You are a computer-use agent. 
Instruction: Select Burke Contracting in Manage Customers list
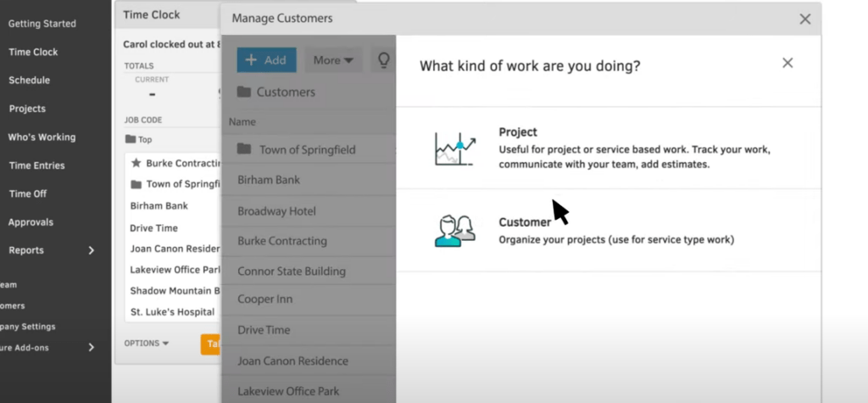309,241
